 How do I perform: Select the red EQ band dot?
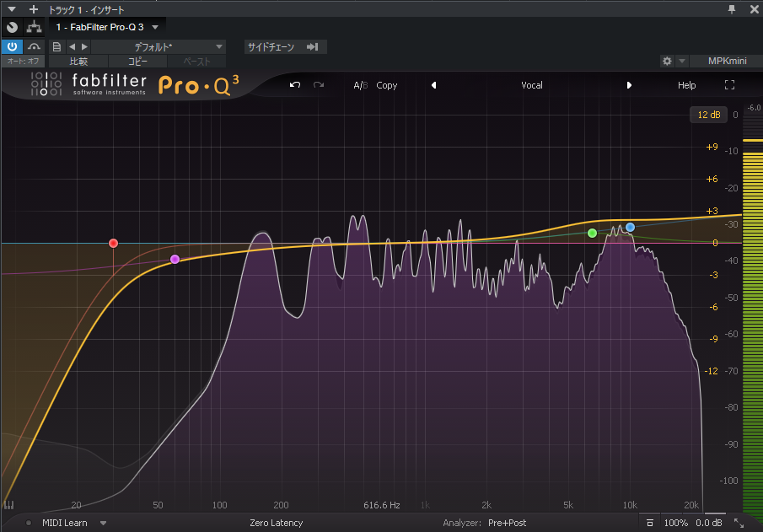113,243
